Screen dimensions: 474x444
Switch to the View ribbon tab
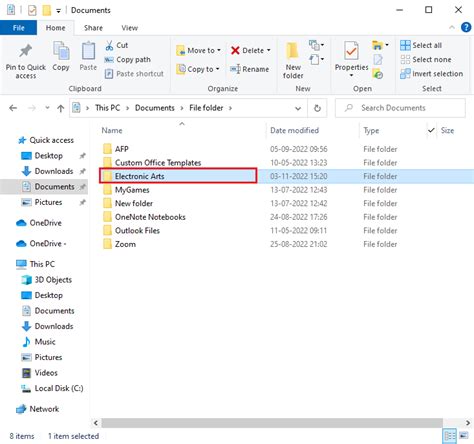129,28
